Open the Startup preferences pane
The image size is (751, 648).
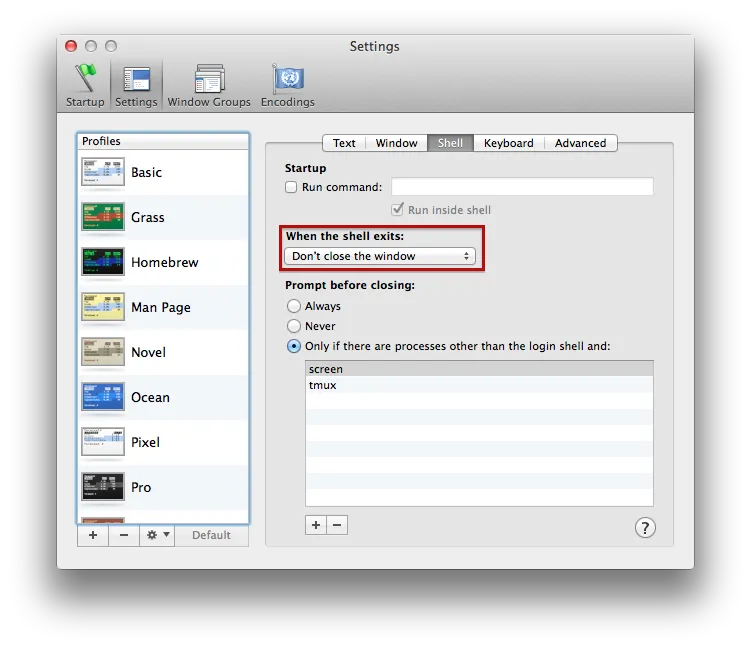tap(85, 86)
